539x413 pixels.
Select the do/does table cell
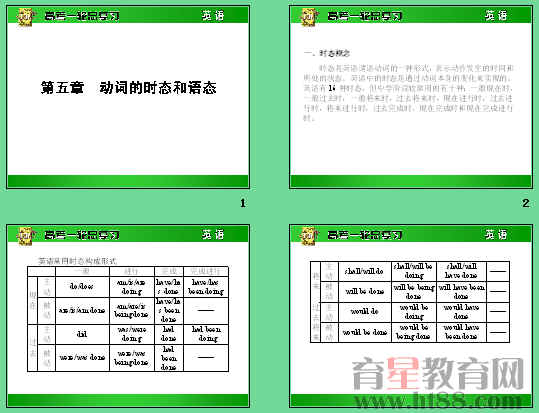tap(82, 287)
